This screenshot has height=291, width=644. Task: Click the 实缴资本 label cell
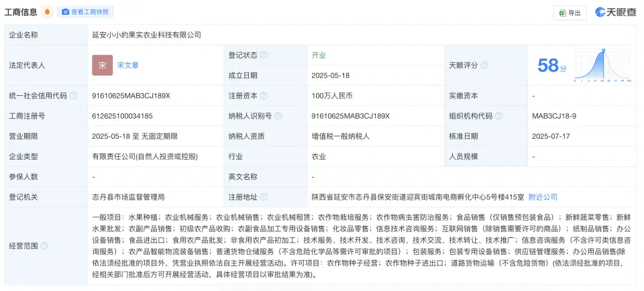click(x=486, y=96)
